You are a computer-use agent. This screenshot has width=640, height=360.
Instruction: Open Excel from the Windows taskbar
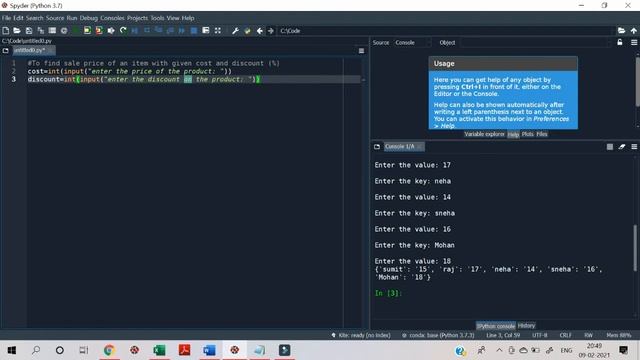[x=159, y=350]
